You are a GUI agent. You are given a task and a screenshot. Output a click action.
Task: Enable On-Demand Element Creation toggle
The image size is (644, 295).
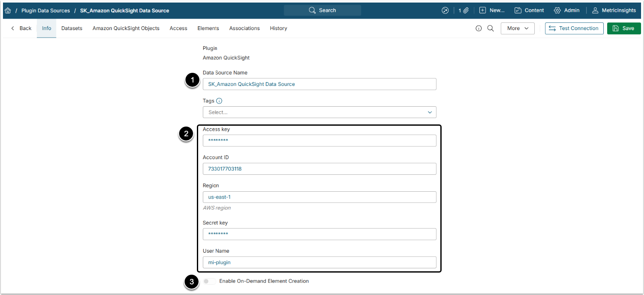209,281
